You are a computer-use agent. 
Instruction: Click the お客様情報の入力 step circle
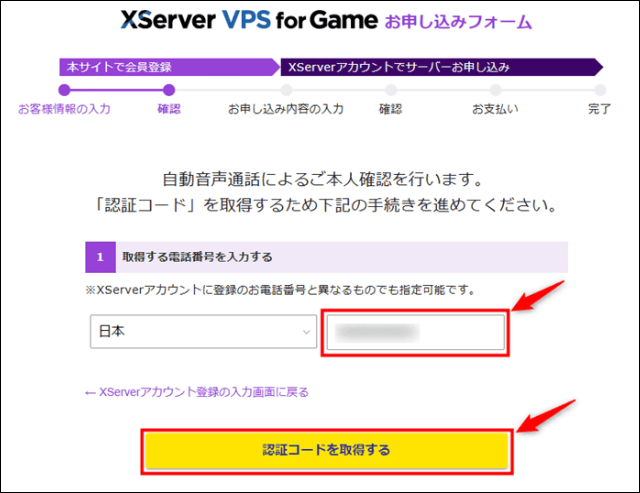[x=64, y=90]
